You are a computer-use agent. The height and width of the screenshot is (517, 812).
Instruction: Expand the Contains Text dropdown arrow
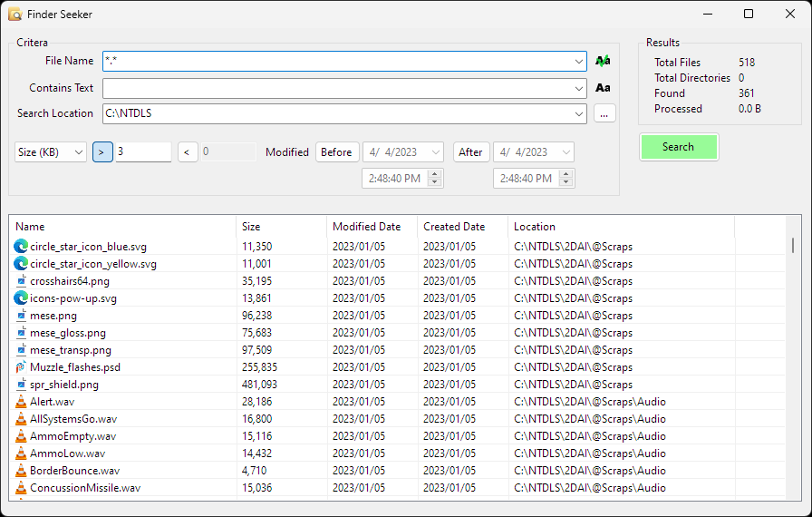pyautogui.click(x=579, y=89)
